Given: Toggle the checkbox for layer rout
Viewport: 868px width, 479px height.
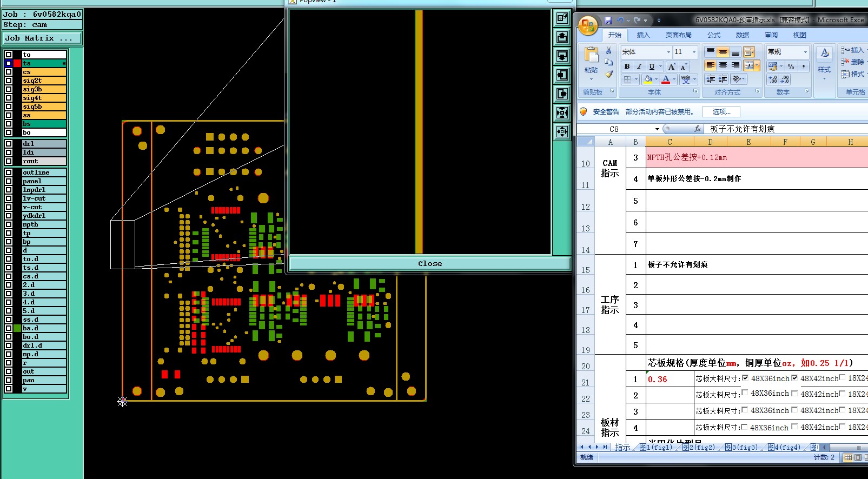Looking at the screenshot, I should point(9,161).
